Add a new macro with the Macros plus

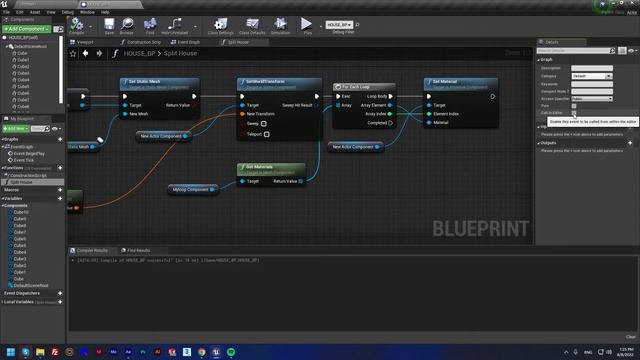tap(60, 190)
